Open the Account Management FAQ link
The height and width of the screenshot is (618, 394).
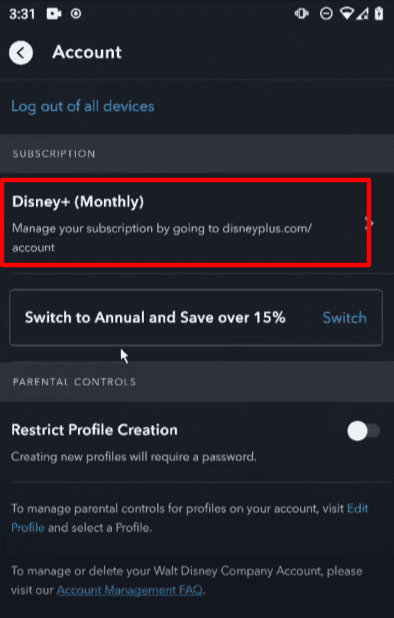click(130, 590)
